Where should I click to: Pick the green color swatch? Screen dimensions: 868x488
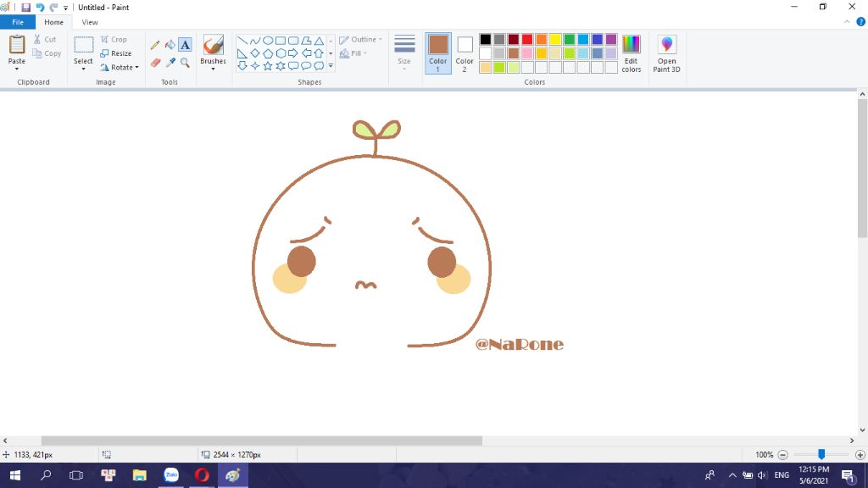point(569,39)
